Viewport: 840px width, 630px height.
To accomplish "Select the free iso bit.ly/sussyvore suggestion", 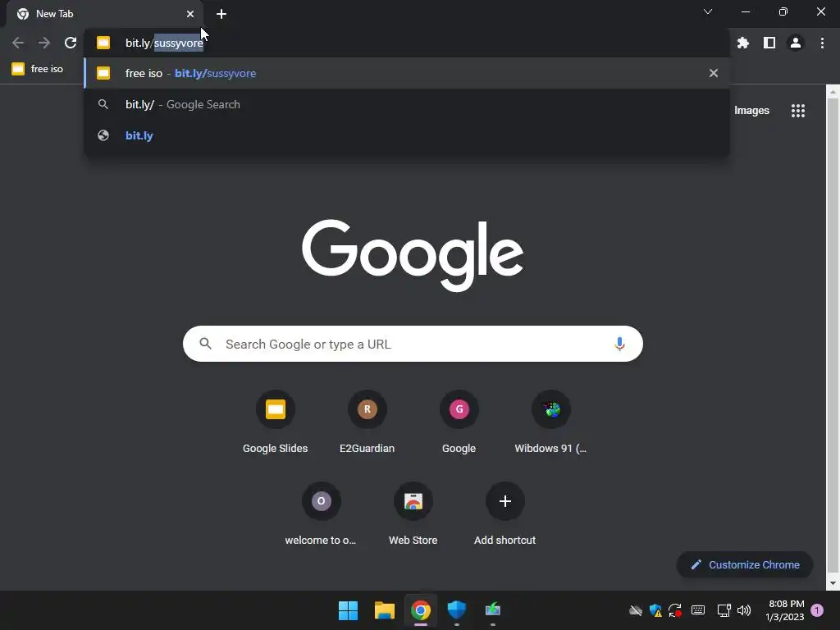I will [407, 73].
